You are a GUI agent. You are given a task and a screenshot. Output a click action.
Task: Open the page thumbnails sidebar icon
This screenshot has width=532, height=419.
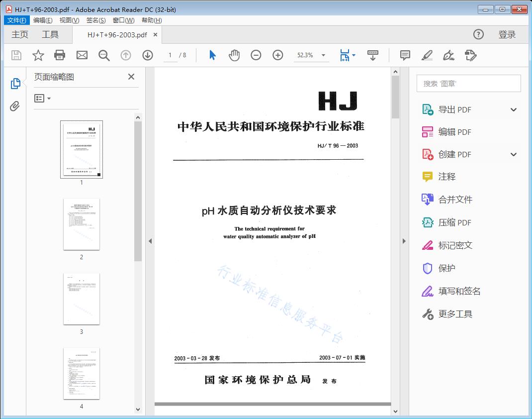15,83
